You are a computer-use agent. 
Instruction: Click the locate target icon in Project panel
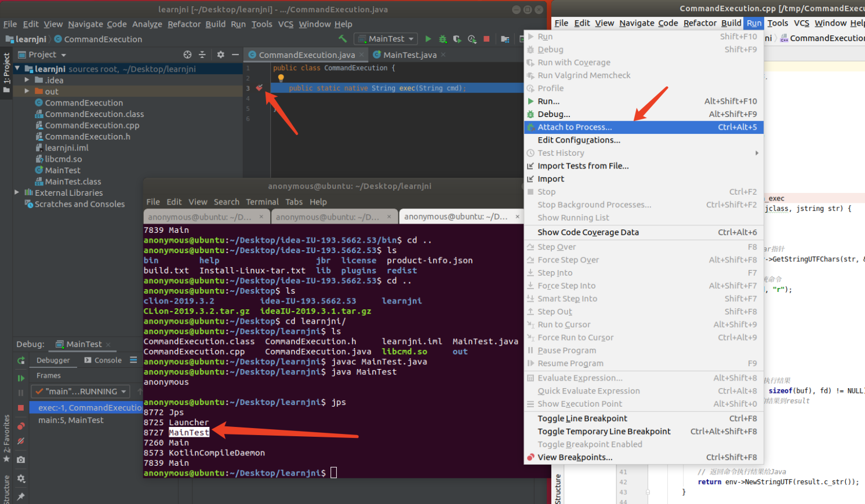coord(187,54)
